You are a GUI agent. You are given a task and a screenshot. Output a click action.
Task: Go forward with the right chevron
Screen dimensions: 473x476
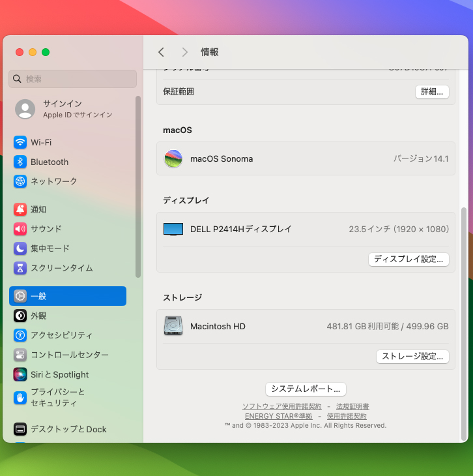(184, 52)
